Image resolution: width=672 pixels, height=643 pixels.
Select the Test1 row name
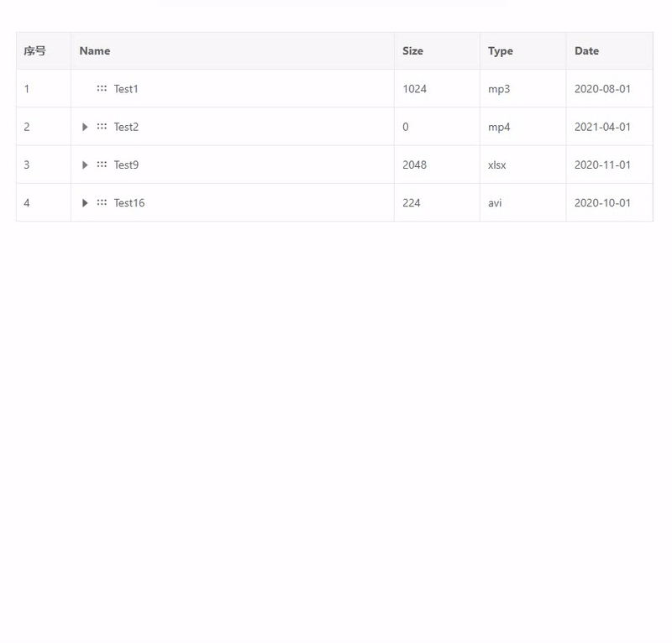point(126,89)
